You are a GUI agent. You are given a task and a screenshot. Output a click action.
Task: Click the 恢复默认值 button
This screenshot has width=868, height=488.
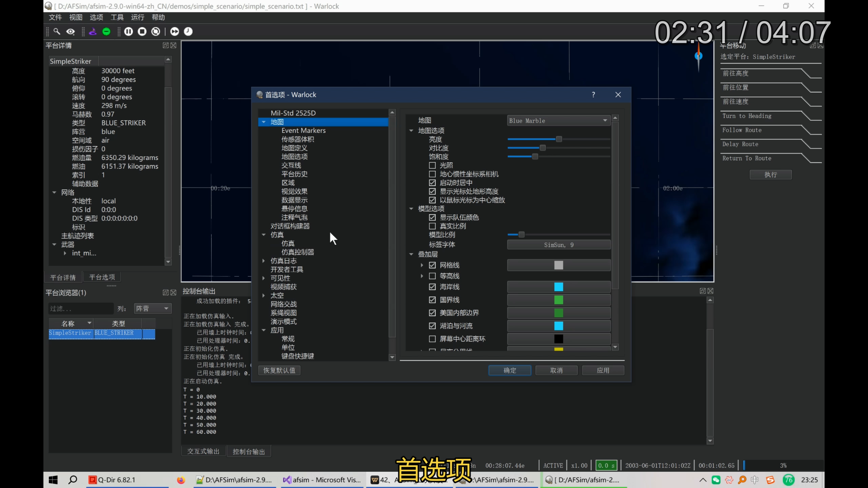279,370
